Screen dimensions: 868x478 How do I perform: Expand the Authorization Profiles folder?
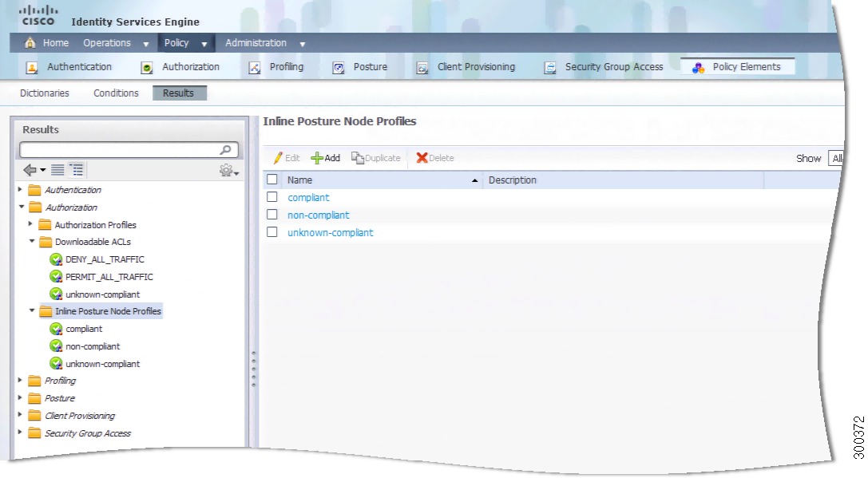[x=30, y=224]
